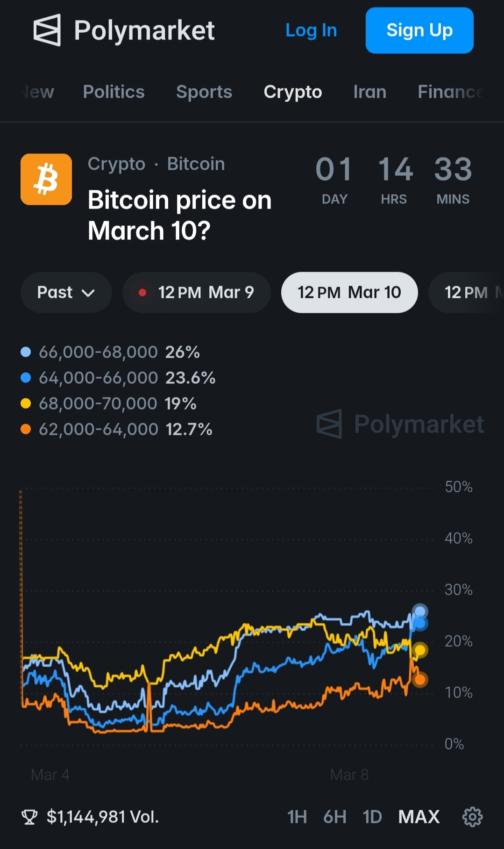The image size is (504, 849).
Task: Open chart settings gear icon
Action: (472, 817)
